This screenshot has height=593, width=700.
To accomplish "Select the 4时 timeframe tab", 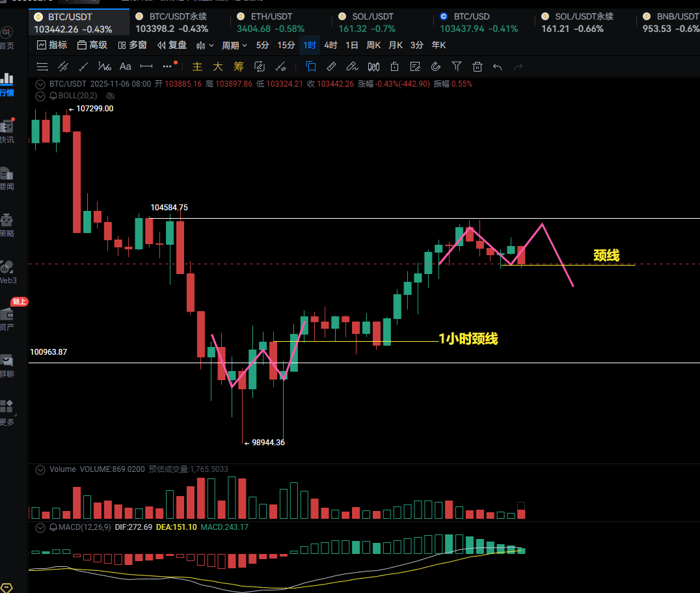I will [330, 45].
